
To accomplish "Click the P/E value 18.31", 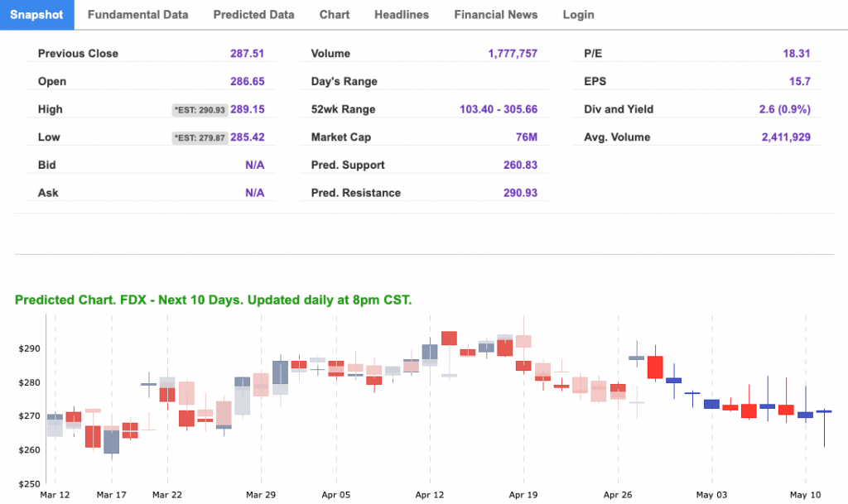I will pos(796,54).
